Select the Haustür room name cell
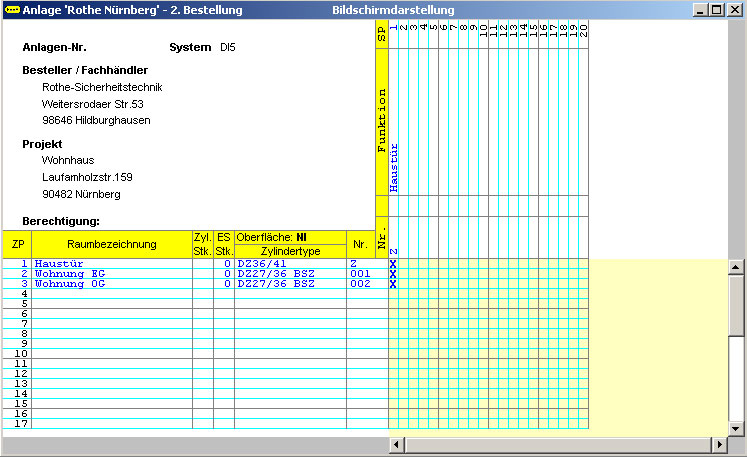Image resolution: width=747 pixels, height=457 pixels. point(112,264)
